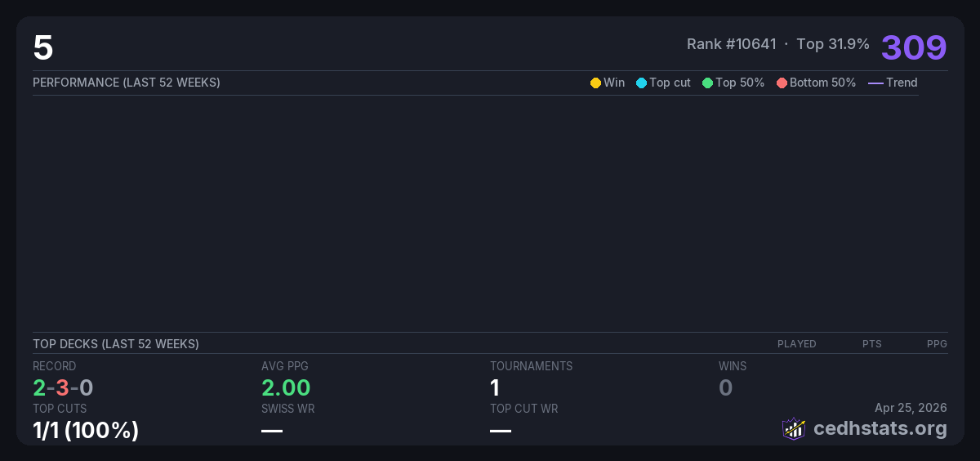Click the Top Decks (Last 52 Weeks) heading
This screenshot has height=461, width=980.
pyautogui.click(x=116, y=344)
